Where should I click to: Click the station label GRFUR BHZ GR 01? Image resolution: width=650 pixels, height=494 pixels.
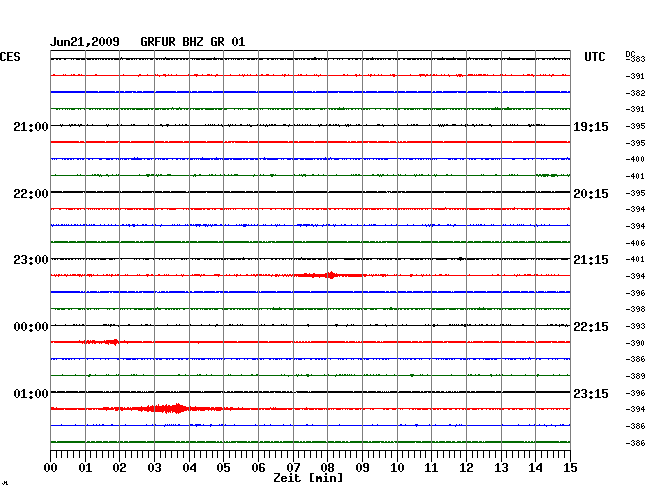pyautogui.click(x=193, y=42)
